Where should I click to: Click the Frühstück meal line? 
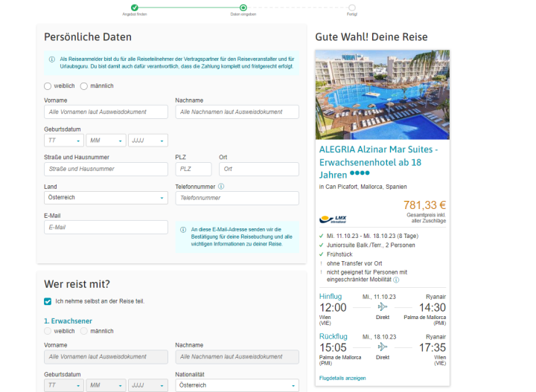(339, 254)
